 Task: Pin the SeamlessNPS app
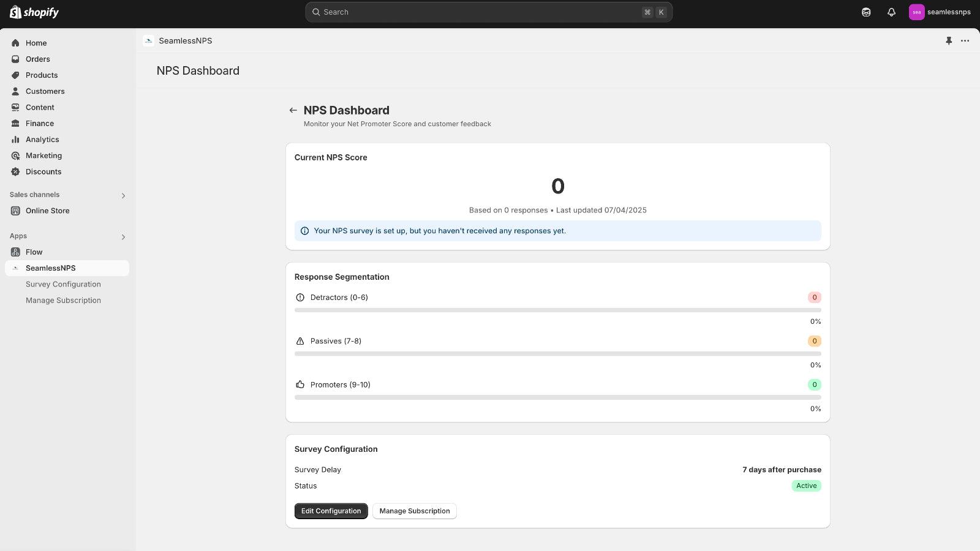(949, 41)
